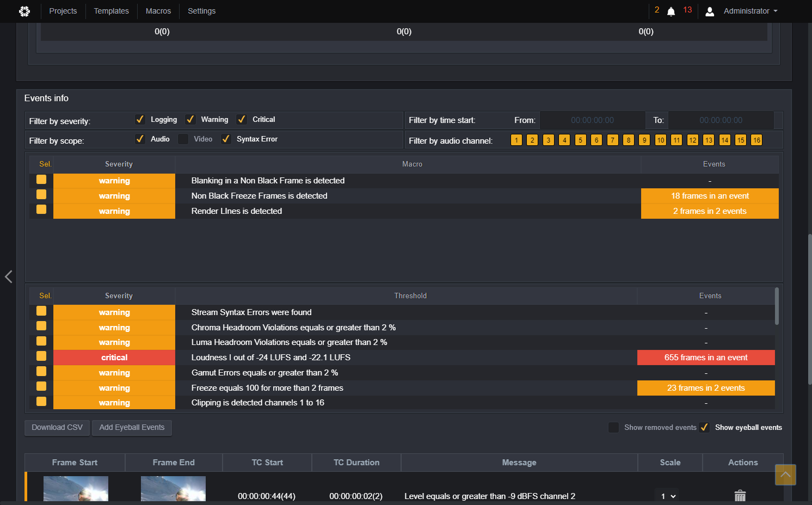Toggle the Warning severity checkbox
Image resolution: width=812 pixels, height=505 pixels.
pos(190,119)
